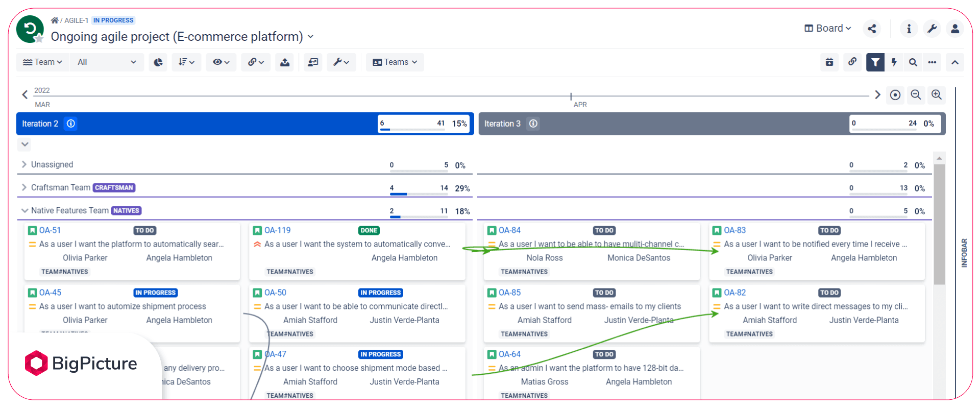This screenshot has height=410, width=980.
Task: Click the pie chart icon in toolbar
Action: tap(158, 62)
